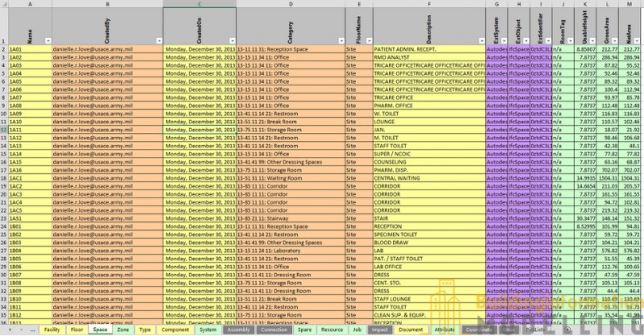Click the CreatedOn date cell for 1A11
Image resolution: width=644 pixels, height=336 pixels.
pos(200,130)
